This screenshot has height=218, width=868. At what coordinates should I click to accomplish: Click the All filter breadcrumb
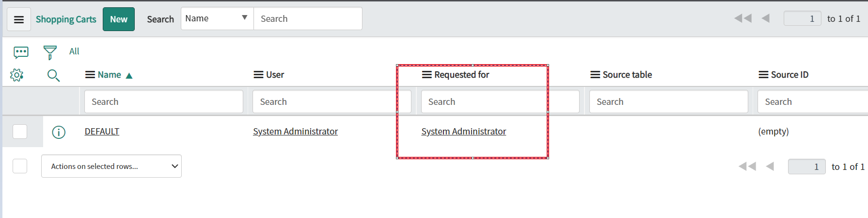[x=74, y=51]
